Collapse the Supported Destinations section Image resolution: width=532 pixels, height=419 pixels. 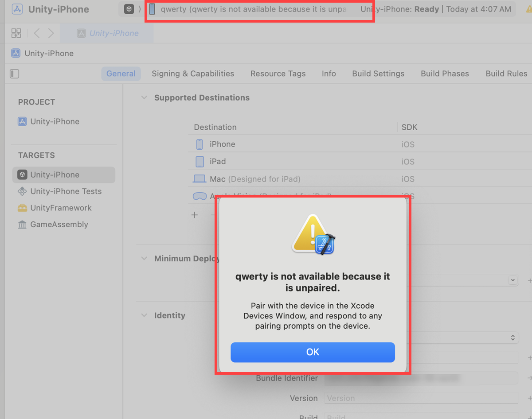click(x=144, y=98)
